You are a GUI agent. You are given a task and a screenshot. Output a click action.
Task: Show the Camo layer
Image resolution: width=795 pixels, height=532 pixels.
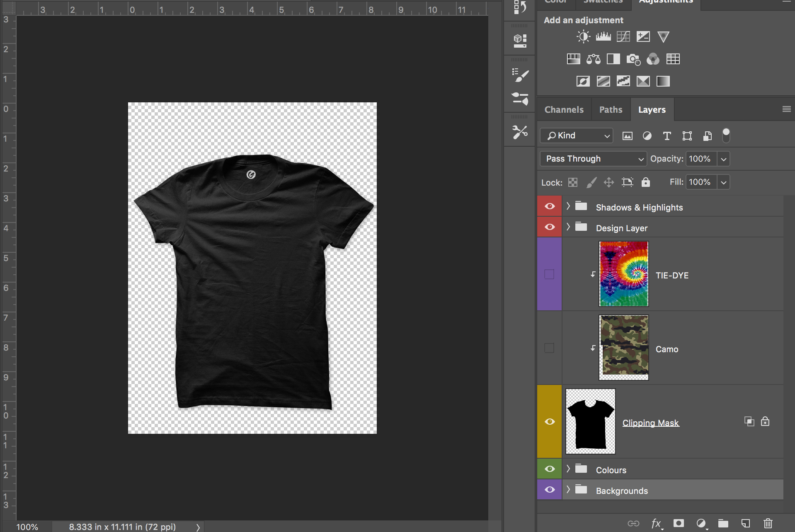coord(549,348)
